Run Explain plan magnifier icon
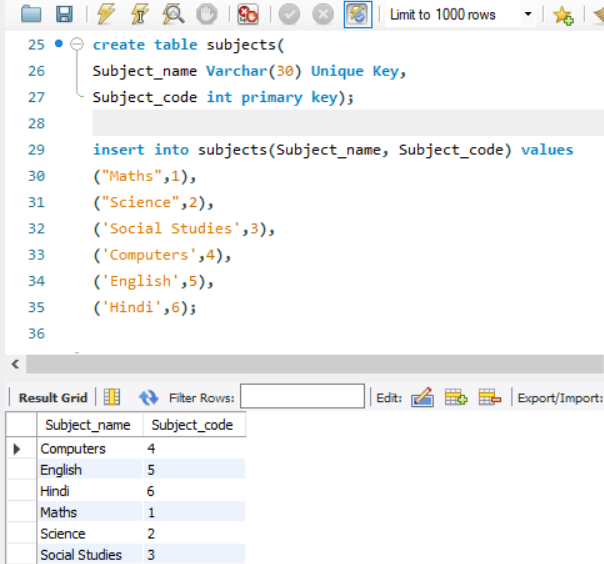The width and height of the screenshot is (604, 564). (x=173, y=15)
